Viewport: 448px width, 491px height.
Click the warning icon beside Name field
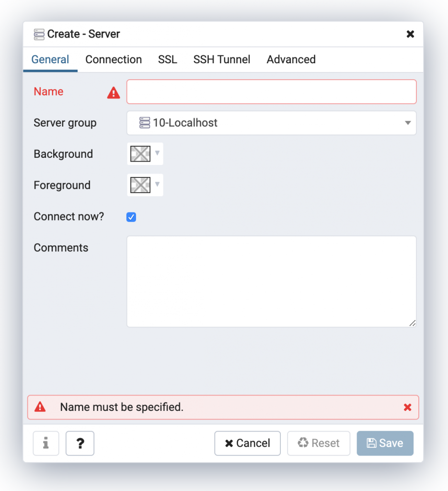coord(114,92)
